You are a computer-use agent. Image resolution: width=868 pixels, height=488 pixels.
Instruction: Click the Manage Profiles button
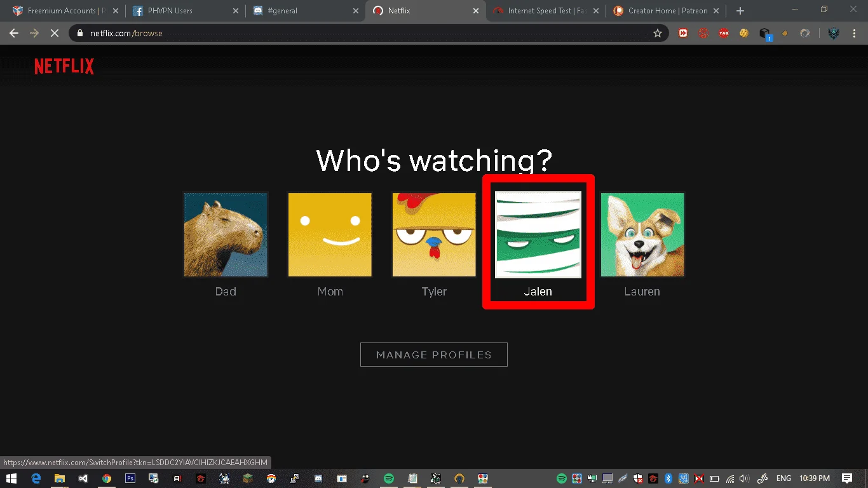[434, 355]
